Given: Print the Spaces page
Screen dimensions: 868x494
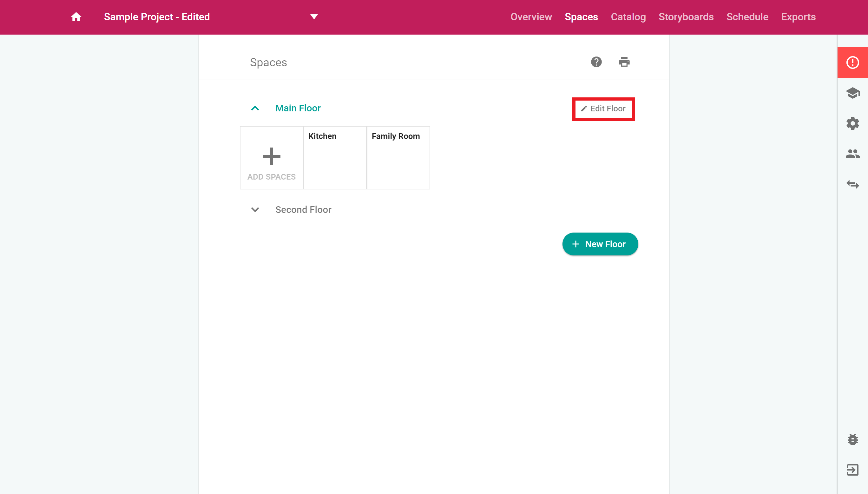Looking at the screenshot, I should (x=624, y=62).
